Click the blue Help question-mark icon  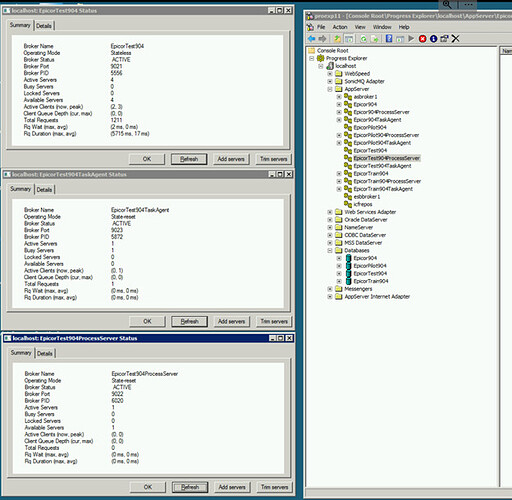coord(389,38)
